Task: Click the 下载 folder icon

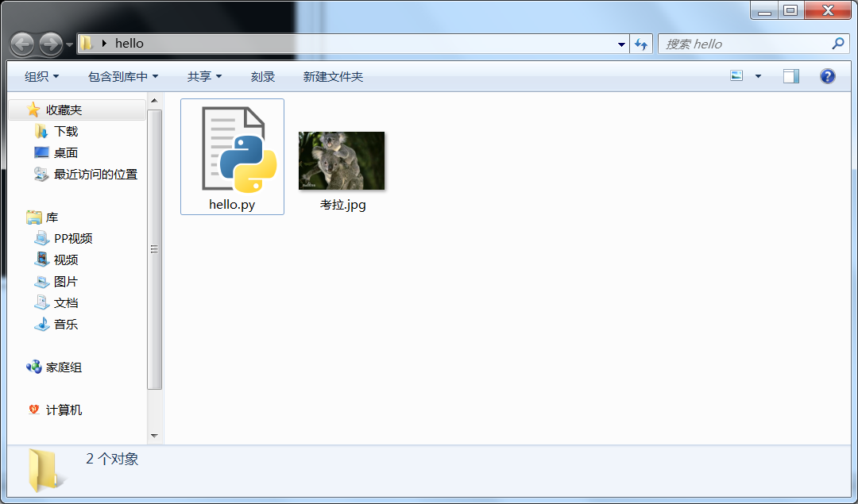Action: click(x=41, y=131)
